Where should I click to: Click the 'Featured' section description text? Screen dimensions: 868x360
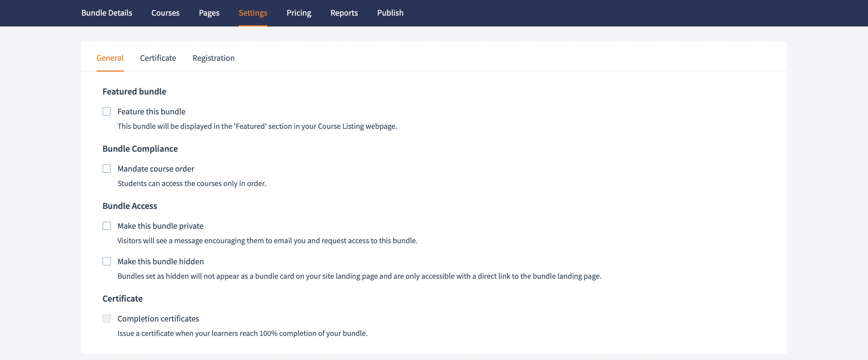(257, 126)
